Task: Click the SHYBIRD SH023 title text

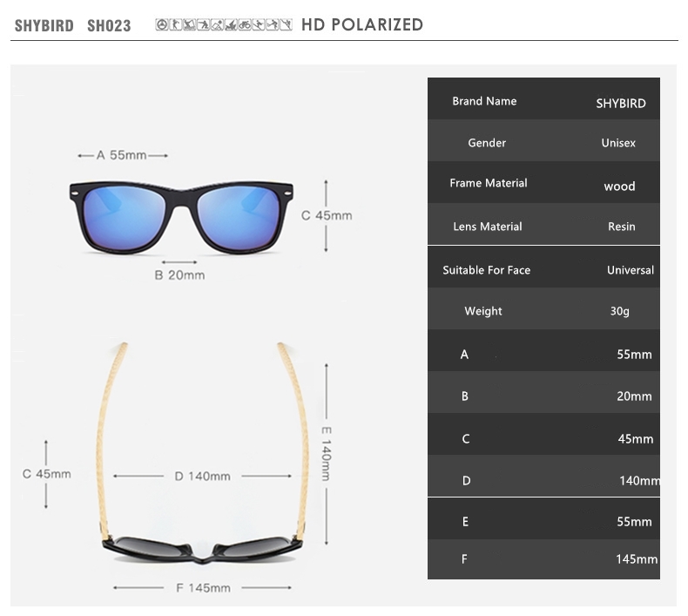Action: (x=73, y=25)
